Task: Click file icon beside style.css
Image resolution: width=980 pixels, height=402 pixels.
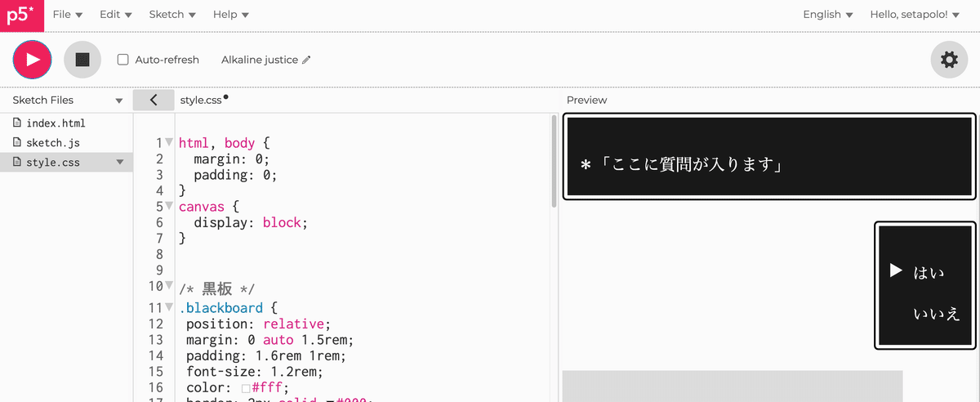Action: pos(18,162)
